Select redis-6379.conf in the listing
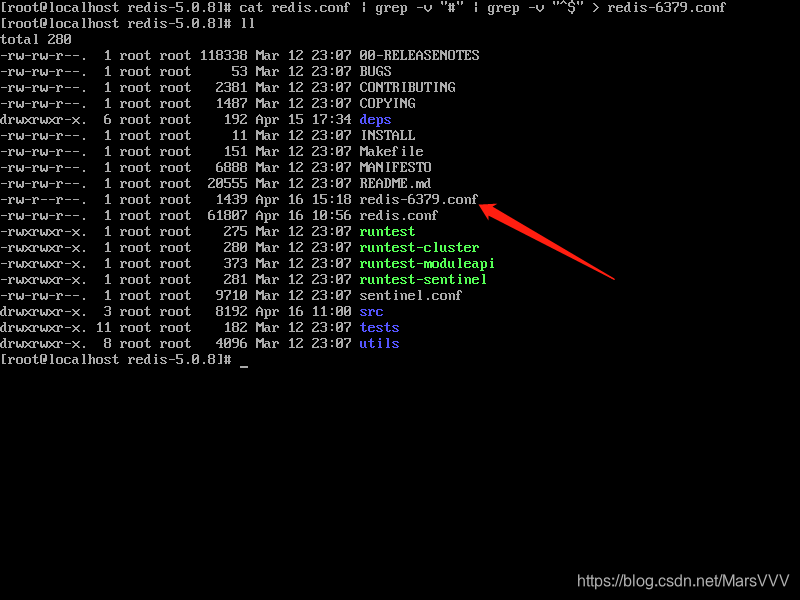800x600 pixels. tap(419, 199)
